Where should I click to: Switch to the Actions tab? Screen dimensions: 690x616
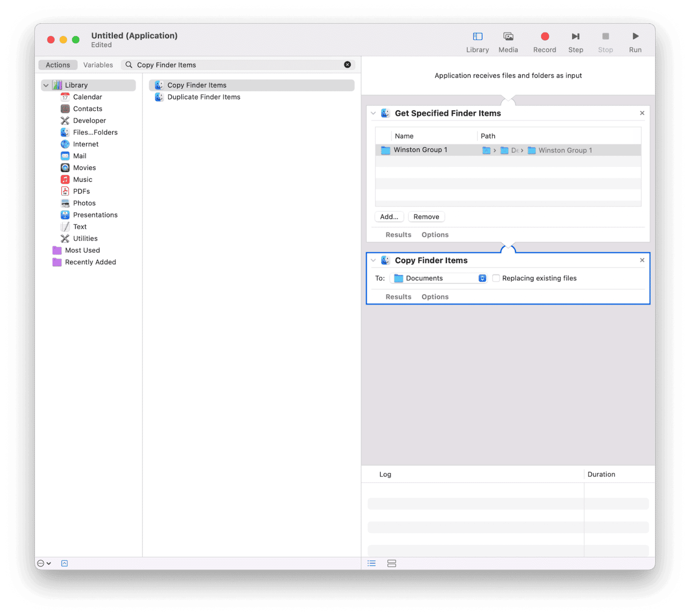pyautogui.click(x=57, y=64)
